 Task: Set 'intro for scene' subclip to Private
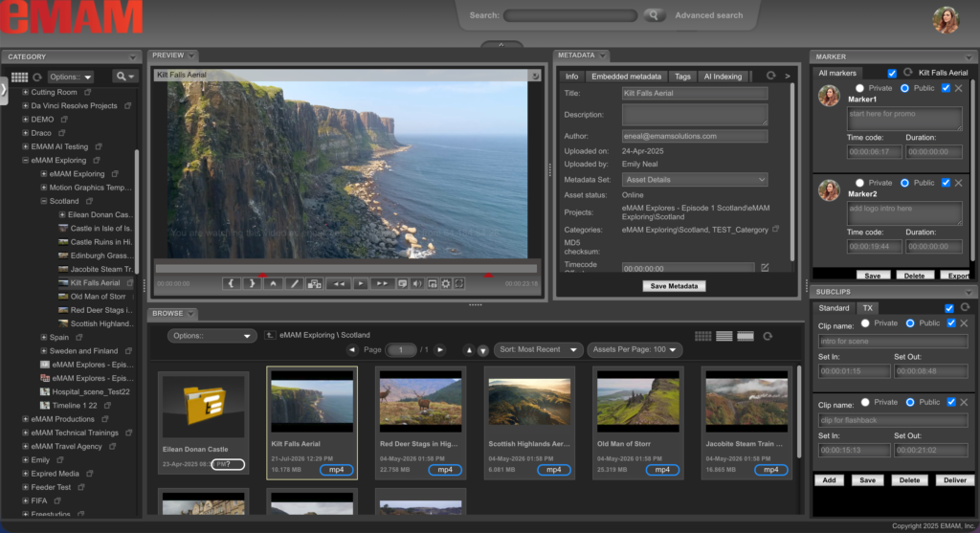pos(865,323)
